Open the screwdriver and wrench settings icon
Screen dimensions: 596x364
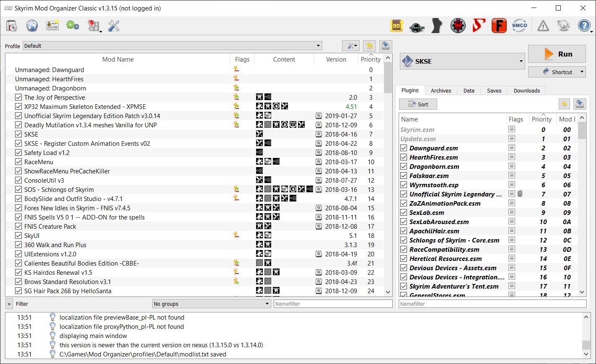coord(114,26)
